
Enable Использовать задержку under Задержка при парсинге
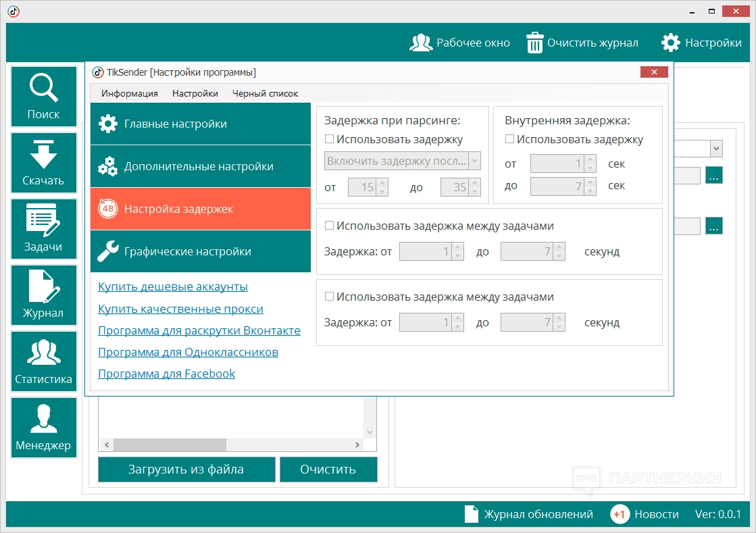(330, 140)
